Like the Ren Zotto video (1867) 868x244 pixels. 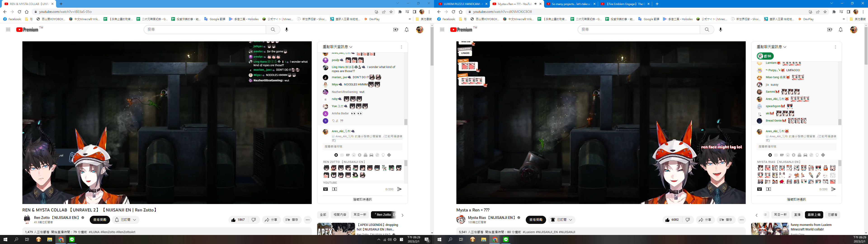point(238,220)
